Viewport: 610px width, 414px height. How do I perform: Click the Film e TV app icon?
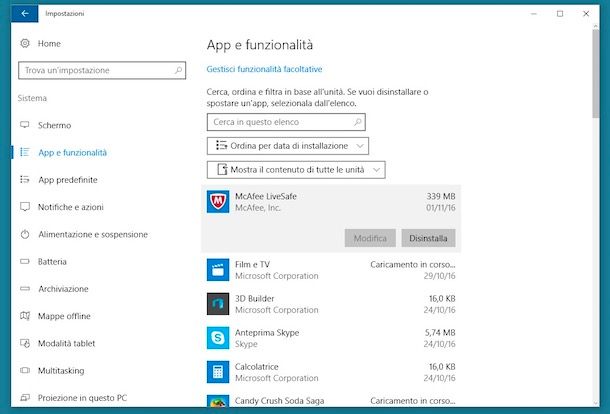(218, 270)
